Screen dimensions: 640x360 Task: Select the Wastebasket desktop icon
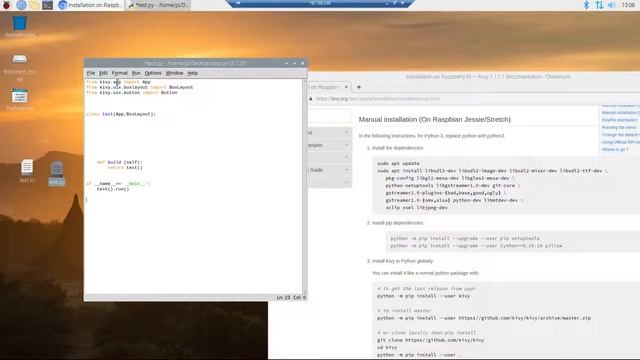coord(20,27)
